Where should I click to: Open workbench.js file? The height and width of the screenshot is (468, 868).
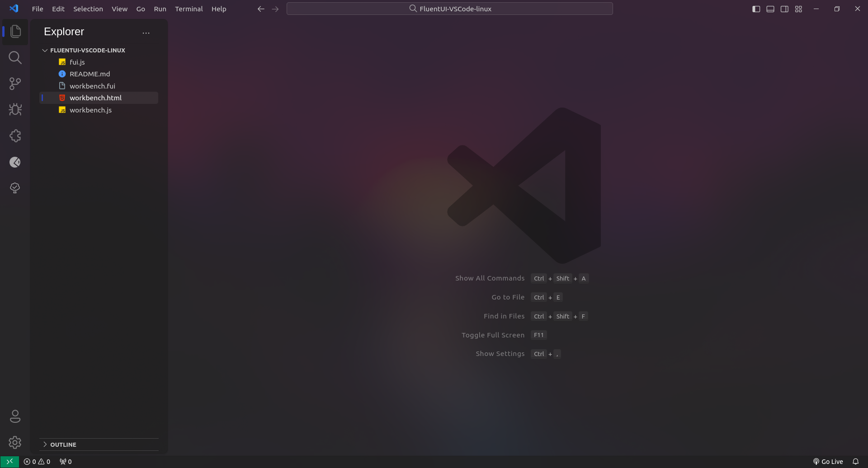pyautogui.click(x=99, y=110)
